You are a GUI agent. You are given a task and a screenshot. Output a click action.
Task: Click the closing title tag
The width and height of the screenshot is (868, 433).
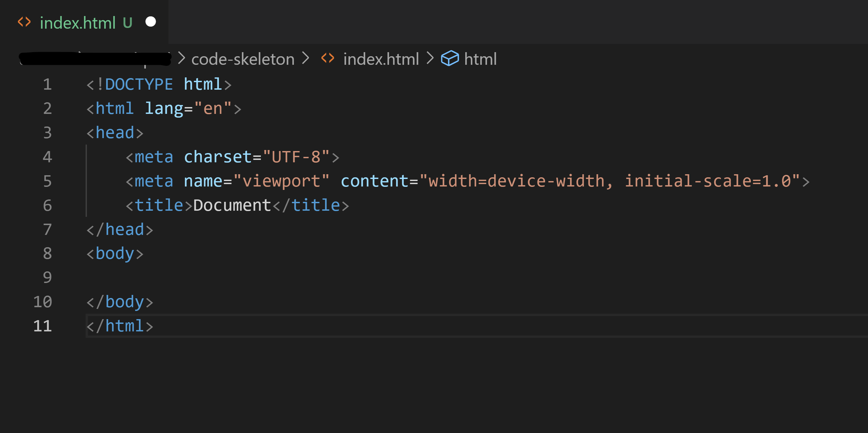311,206
